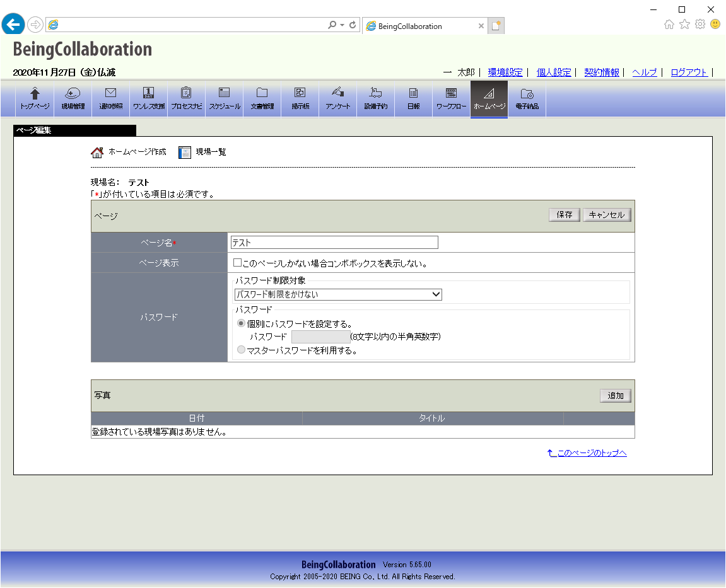Open 日報 document icon
This screenshot has width=726, height=588.
point(414,98)
